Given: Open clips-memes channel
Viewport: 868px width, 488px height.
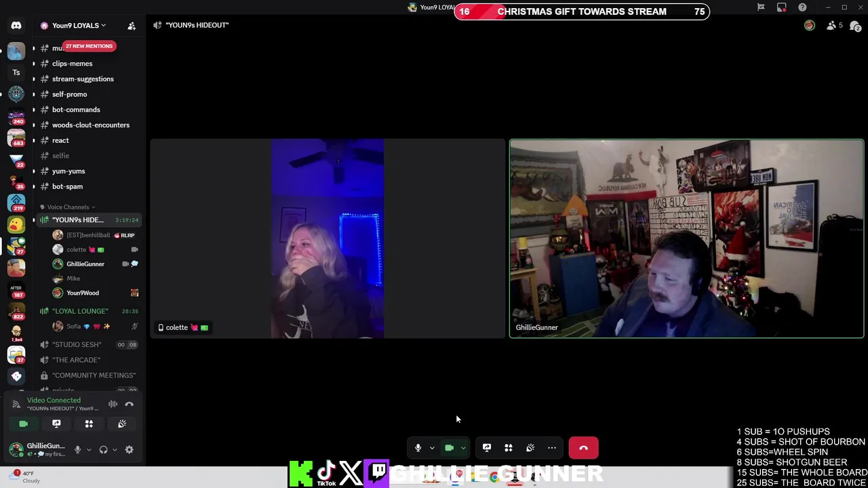Looking at the screenshot, I should click(73, 64).
